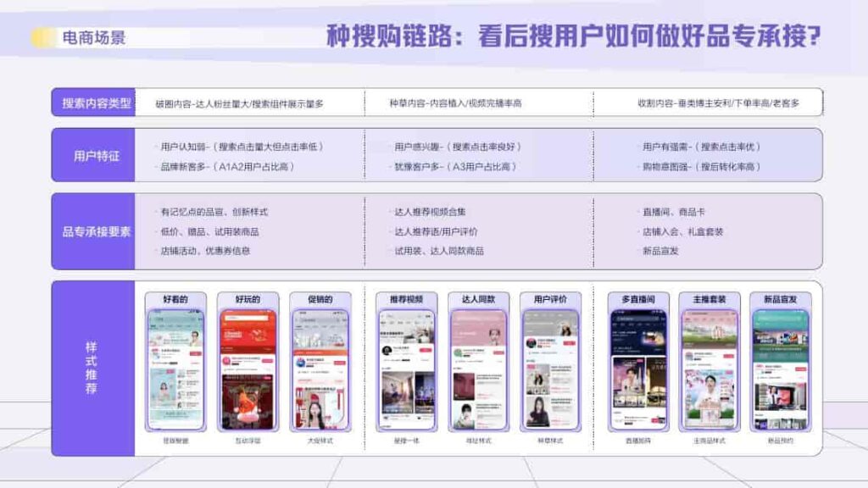Open the 用户评价 phone screenshot
This screenshot has height=488, width=868.
click(x=550, y=369)
